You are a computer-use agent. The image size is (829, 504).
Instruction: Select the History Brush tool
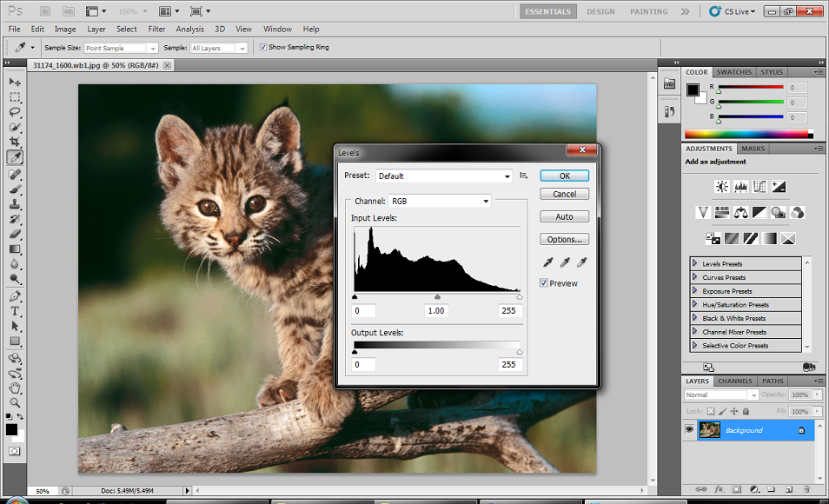[x=15, y=218]
